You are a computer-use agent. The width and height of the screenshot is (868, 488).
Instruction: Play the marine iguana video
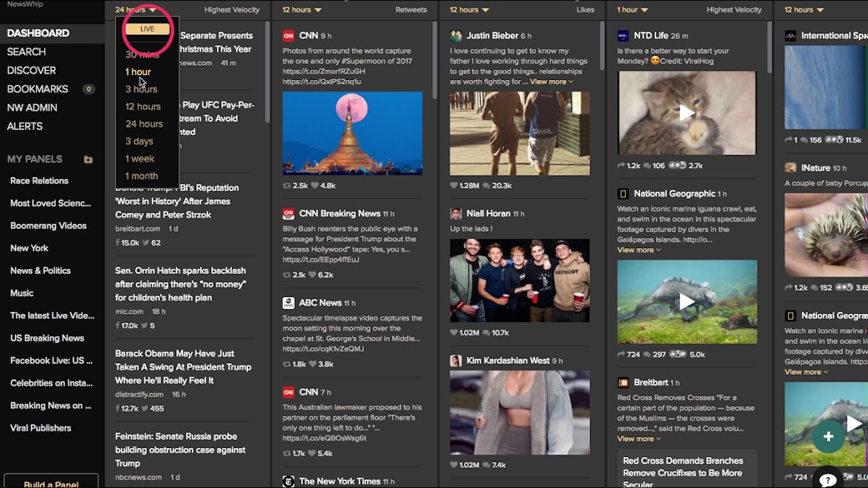tap(686, 302)
